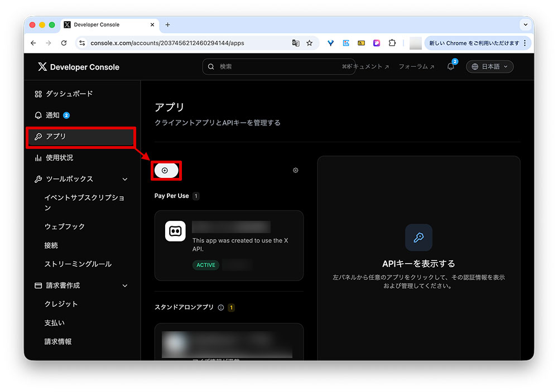
Task: Select 支払い under 請求書作成
Action: coord(54,322)
